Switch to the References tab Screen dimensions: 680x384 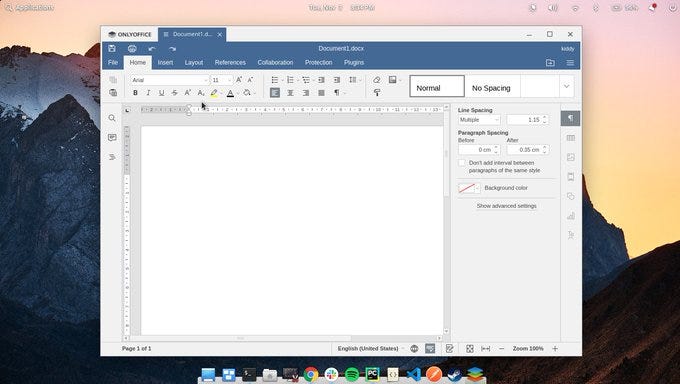point(230,62)
